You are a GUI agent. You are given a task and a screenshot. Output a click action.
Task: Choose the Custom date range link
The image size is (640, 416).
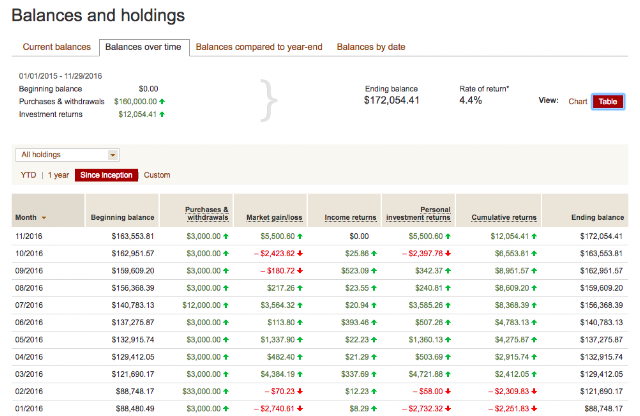157,175
